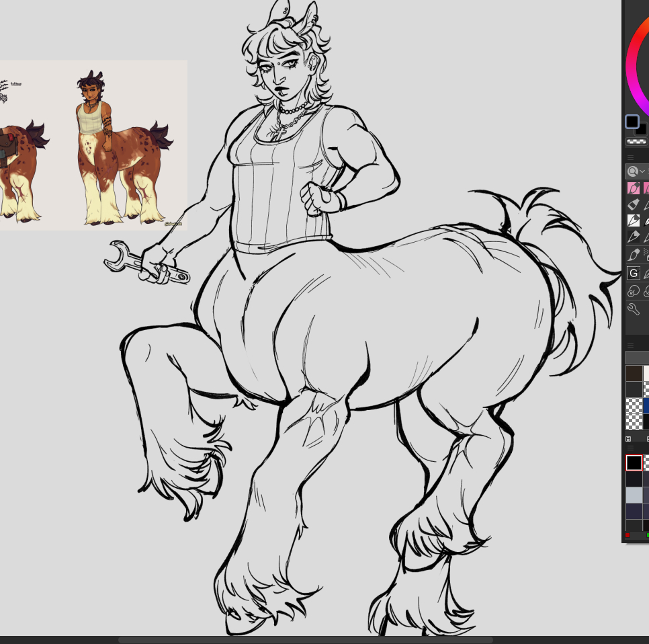The width and height of the screenshot is (649, 644).
Task: Select the main drawing color square
Action: coord(632,122)
